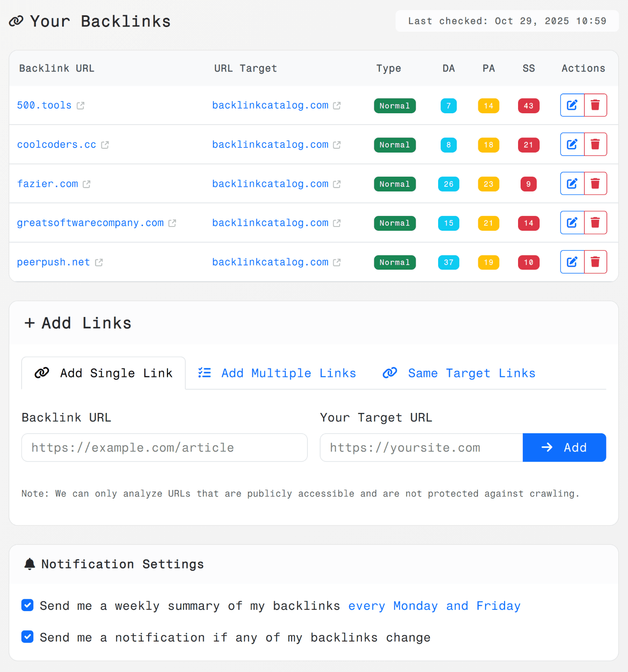Change schedule via 'every Monday and Friday' link
Viewport: 628px width, 672px height.
pos(434,606)
